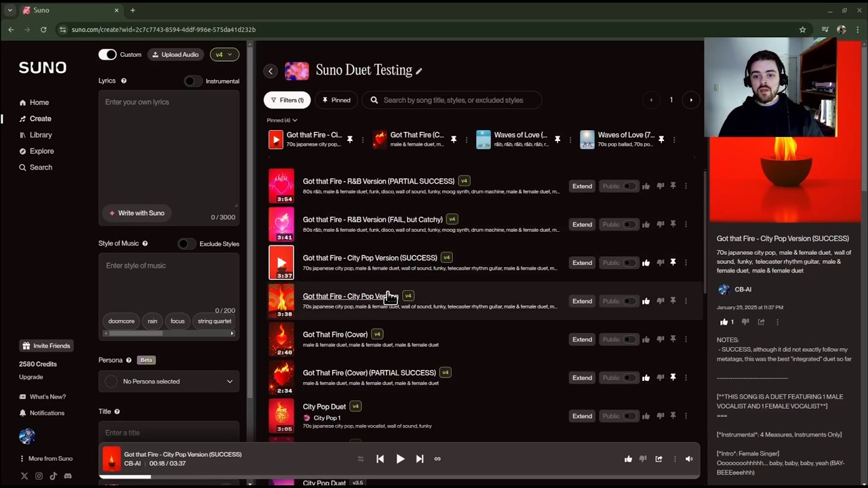Click the style suggestions horizontal scrollbar
Viewport: 868px width, 488px height.
[x=169, y=333]
